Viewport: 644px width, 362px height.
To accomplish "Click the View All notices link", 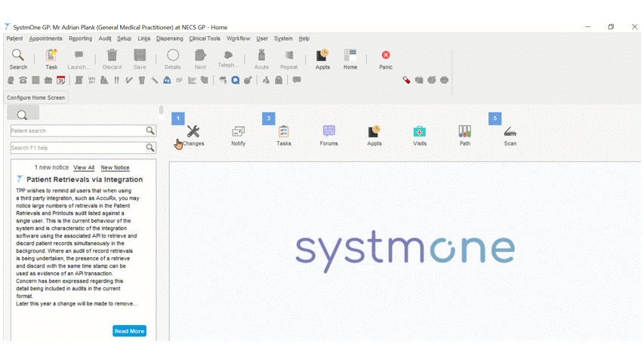I will click(84, 167).
